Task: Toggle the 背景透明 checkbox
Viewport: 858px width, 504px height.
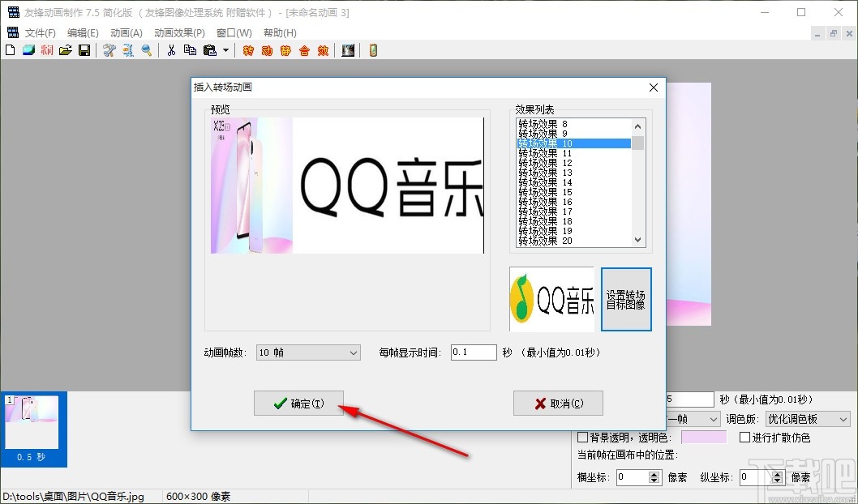Action: pyautogui.click(x=583, y=438)
